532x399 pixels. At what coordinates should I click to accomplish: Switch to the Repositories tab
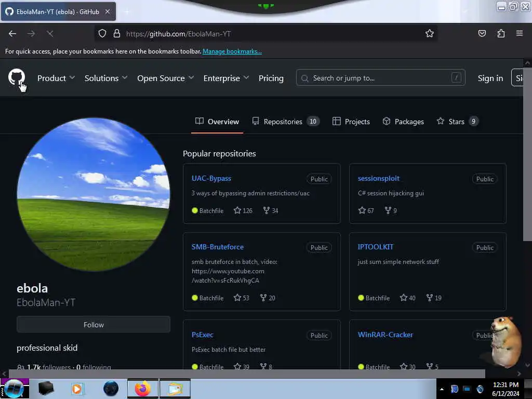click(x=286, y=122)
